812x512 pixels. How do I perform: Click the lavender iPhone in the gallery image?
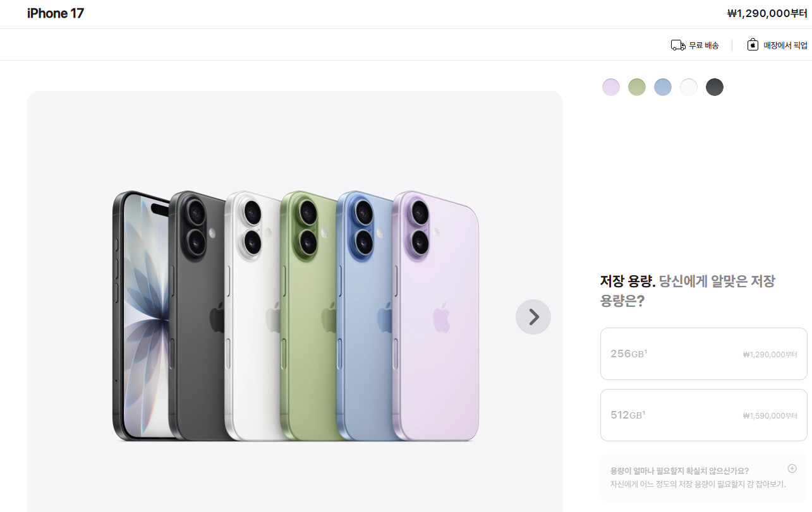pyautogui.click(x=435, y=316)
